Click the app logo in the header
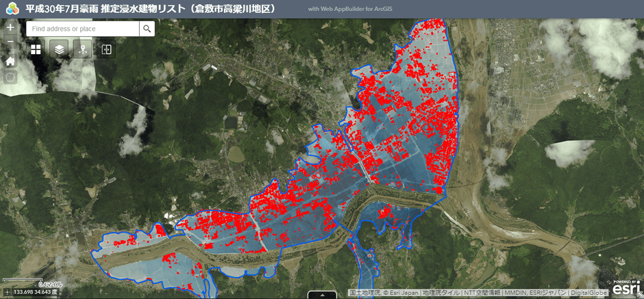The image size is (644, 299). [x=13, y=9]
